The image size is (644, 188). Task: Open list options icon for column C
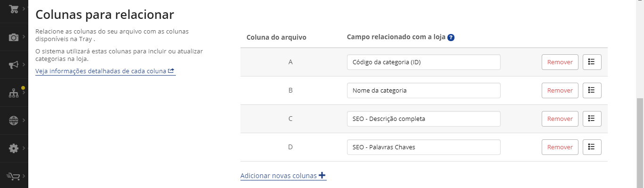click(592, 119)
